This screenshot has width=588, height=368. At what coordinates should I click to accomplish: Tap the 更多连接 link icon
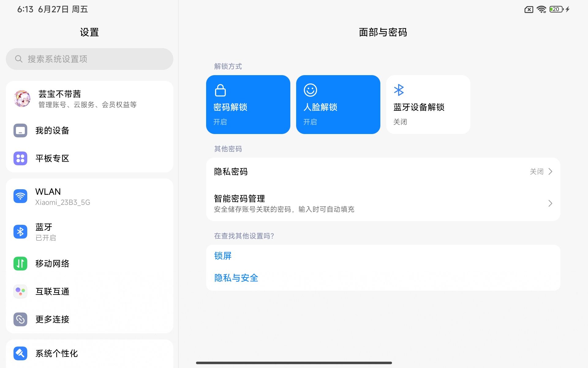click(21, 319)
